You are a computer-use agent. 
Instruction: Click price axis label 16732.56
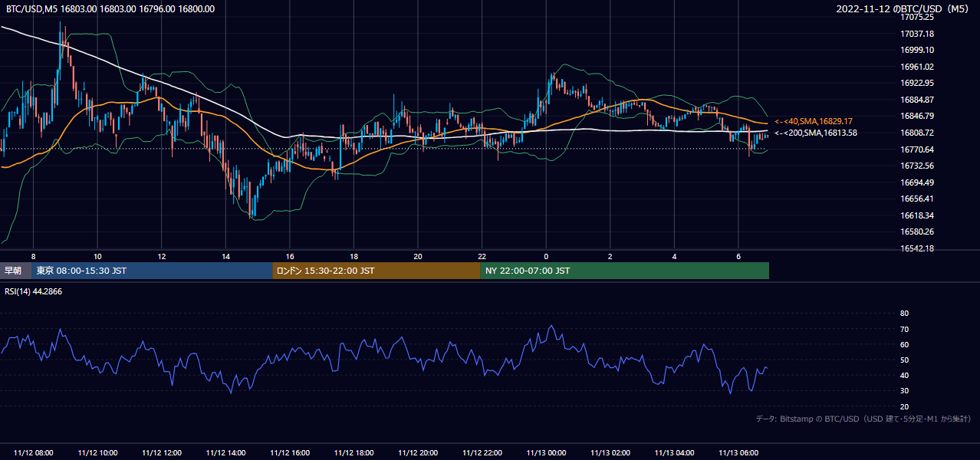916,166
